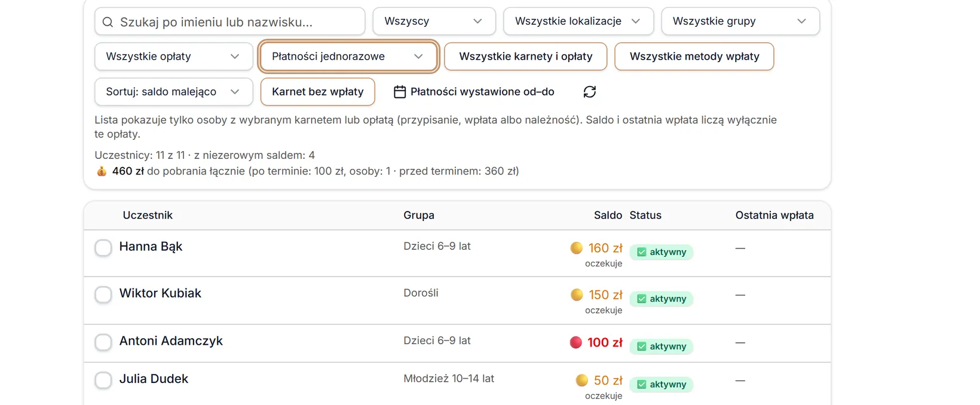Click green check icon in Hanna Bąk's status
The width and height of the screenshot is (980, 405).
pyautogui.click(x=642, y=252)
